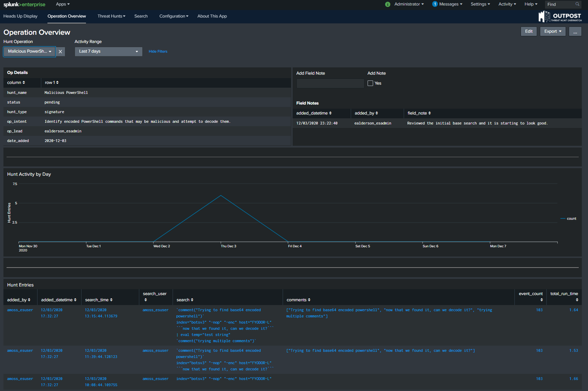The height and width of the screenshot is (391, 588).
Task: Open the Hunt Operation Malicious PowerShell selector
Action: pyautogui.click(x=30, y=52)
